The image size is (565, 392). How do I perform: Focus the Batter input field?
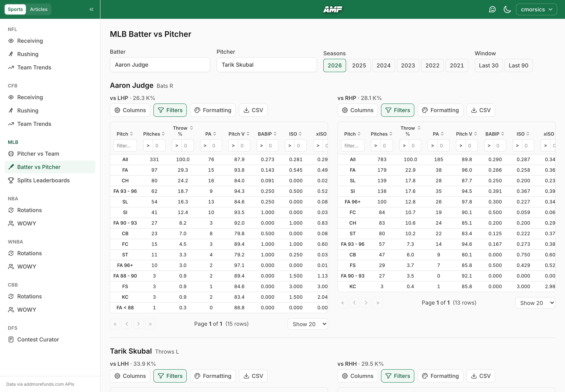click(160, 65)
